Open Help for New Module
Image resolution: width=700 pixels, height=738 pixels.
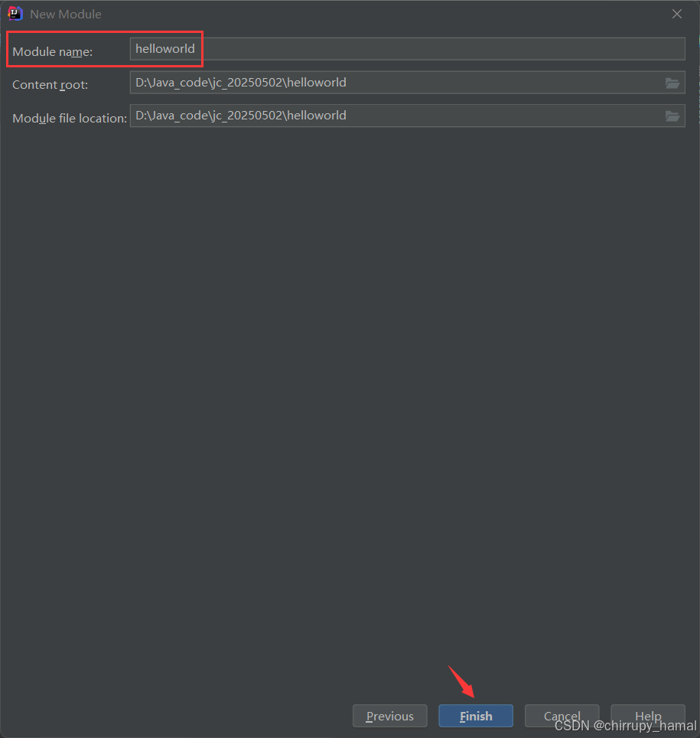coord(648,716)
